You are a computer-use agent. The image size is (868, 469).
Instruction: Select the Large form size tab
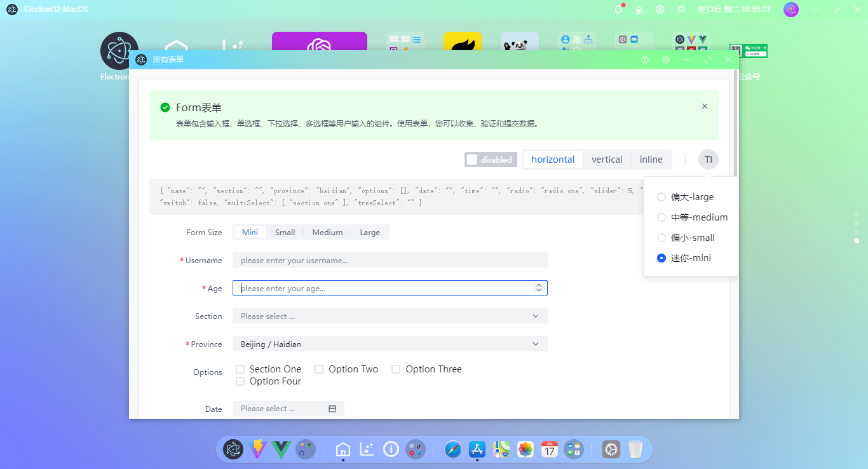pyautogui.click(x=369, y=233)
